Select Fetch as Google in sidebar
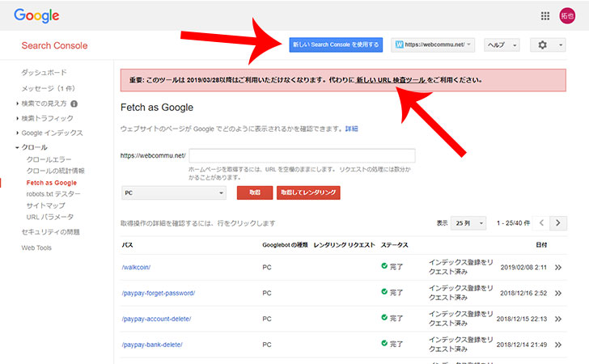Image resolution: width=589 pixels, height=364 pixels. coord(52,183)
